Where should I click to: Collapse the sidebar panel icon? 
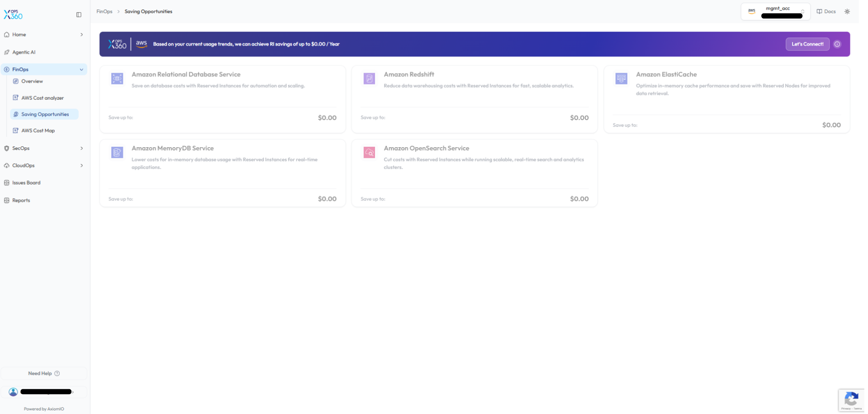(x=79, y=15)
